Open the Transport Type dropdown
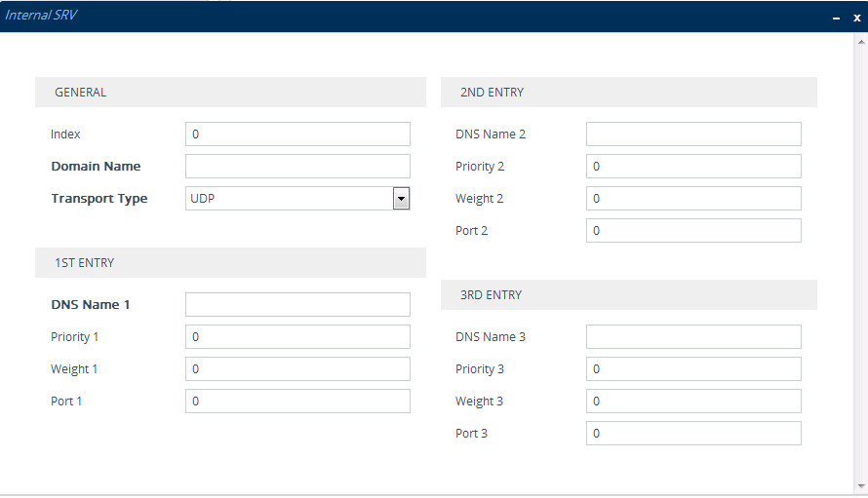868x498 pixels. 401,199
